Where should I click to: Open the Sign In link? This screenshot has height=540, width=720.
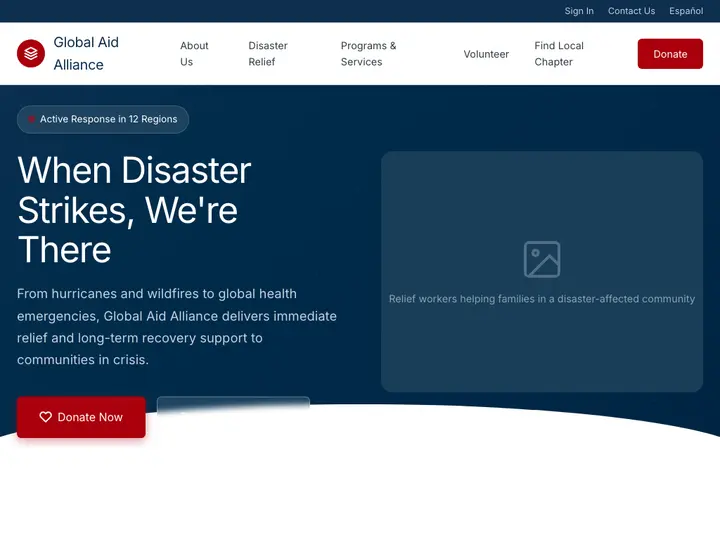(579, 11)
